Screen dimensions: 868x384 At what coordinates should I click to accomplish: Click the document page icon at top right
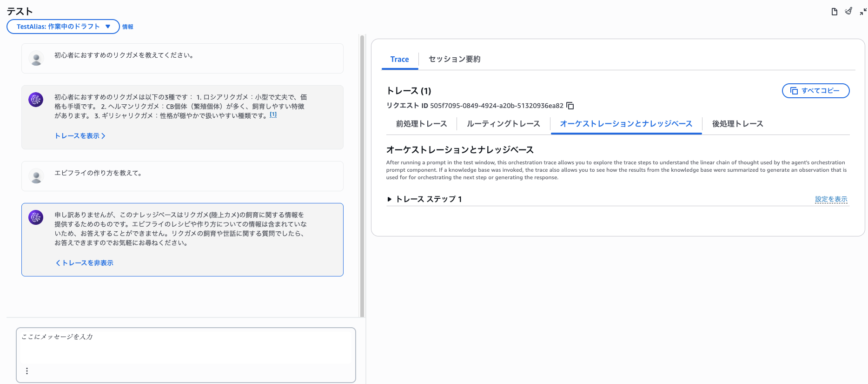coord(834,12)
